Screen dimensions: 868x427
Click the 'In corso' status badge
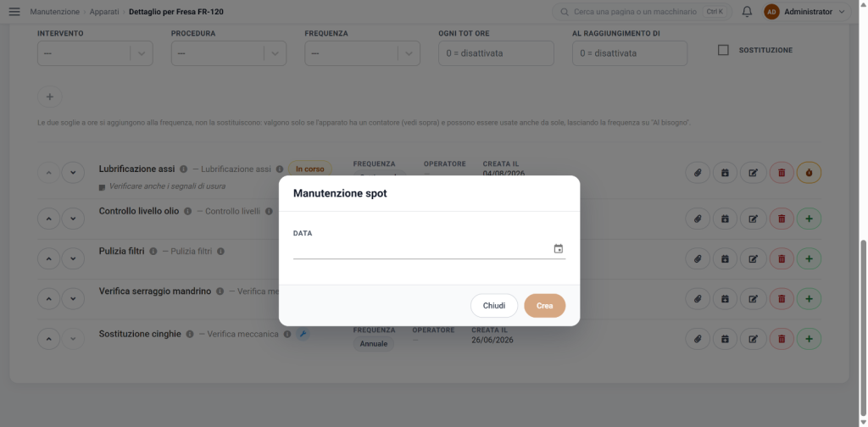pos(310,169)
